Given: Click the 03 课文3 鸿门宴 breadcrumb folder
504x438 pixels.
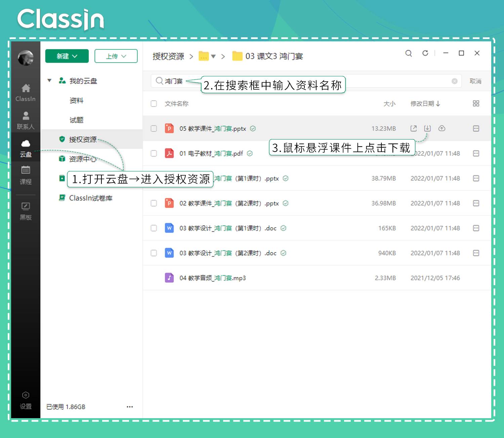Looking at the screenshot, I should (268, 56).
